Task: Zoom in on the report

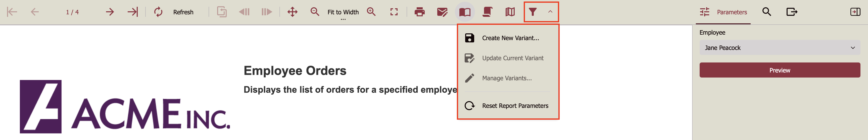Action: 371,12
